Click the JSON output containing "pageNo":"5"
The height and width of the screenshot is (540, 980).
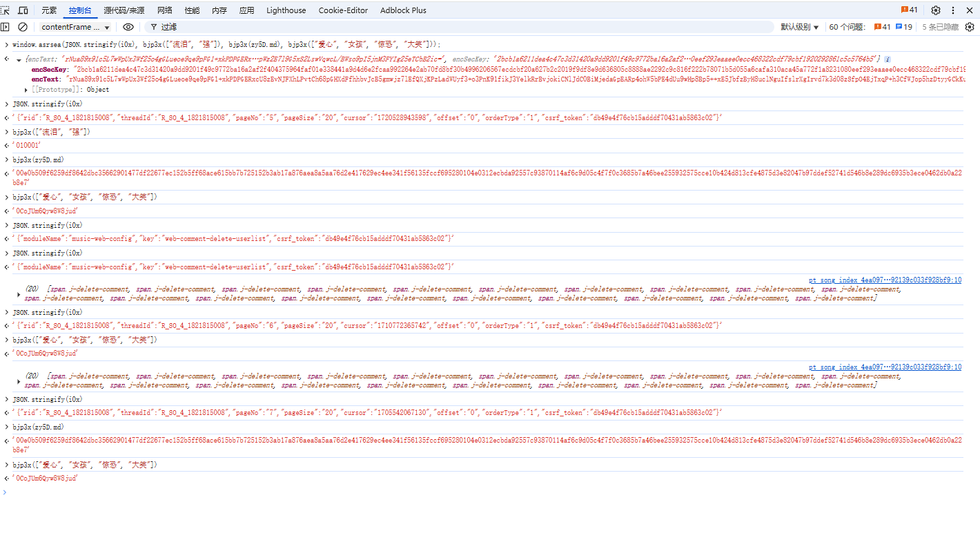click(366, 118)
